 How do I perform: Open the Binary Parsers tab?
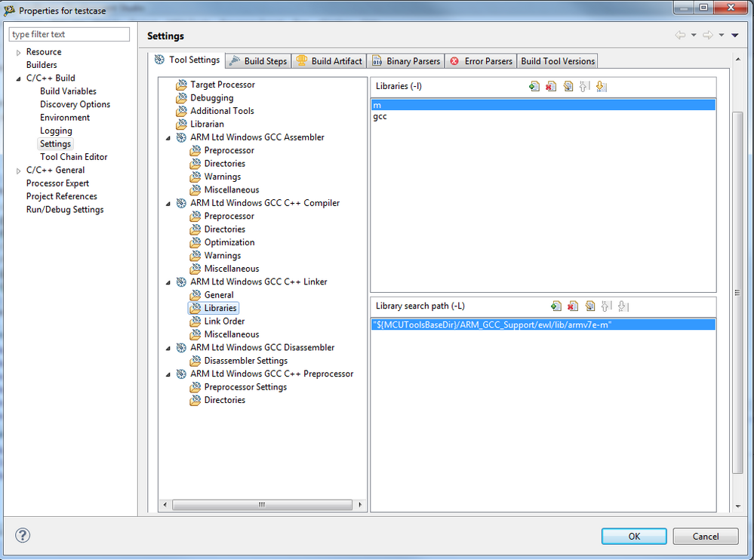click(x=406, y=61)
